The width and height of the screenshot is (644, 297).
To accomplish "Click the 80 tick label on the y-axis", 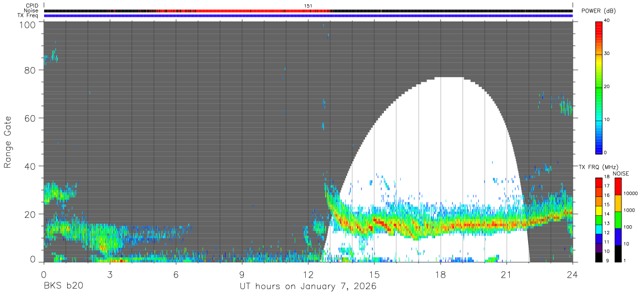I will tap(30, 70).
